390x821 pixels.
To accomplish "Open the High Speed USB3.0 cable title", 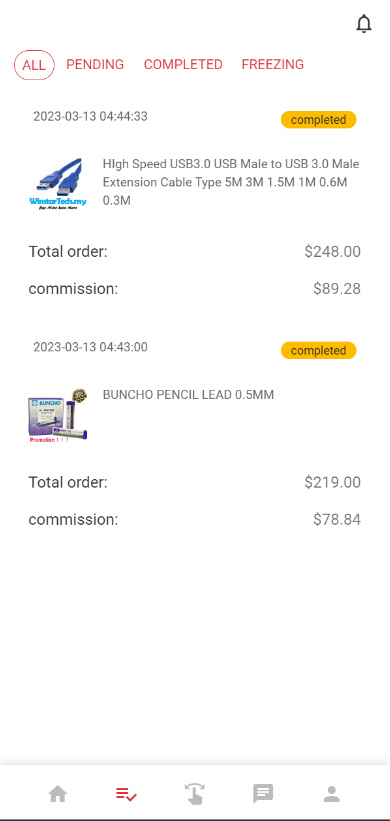I will [x=231, y=182].
